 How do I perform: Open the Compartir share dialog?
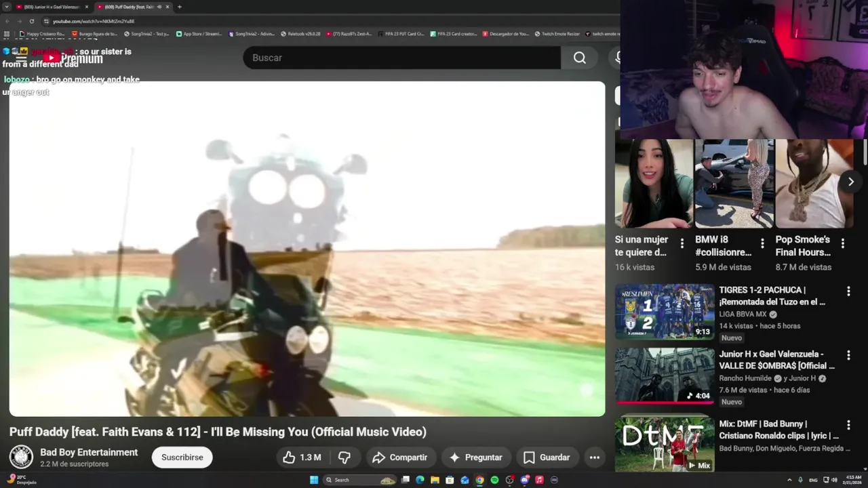(400, 457)
